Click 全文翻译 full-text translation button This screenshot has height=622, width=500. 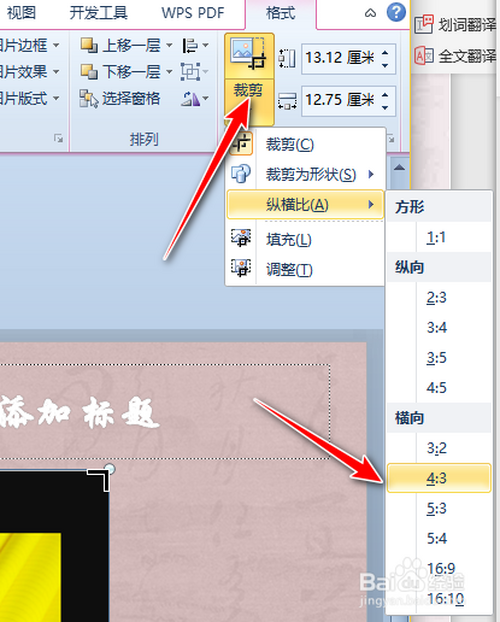tap(456, 56)
